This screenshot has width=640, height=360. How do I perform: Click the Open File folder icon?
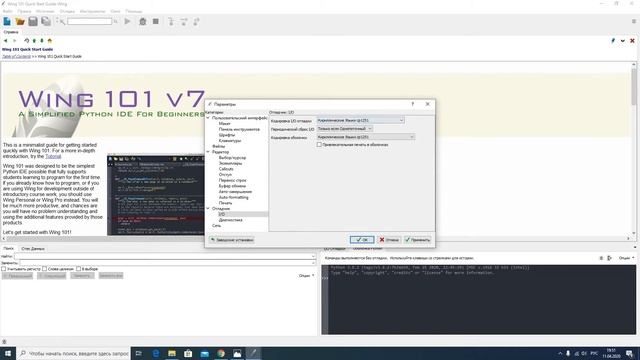tap(20, 21)
